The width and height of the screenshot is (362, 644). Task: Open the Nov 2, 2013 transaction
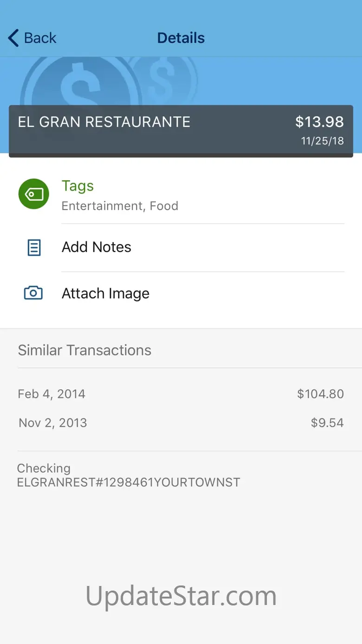[x=53, y=423]
